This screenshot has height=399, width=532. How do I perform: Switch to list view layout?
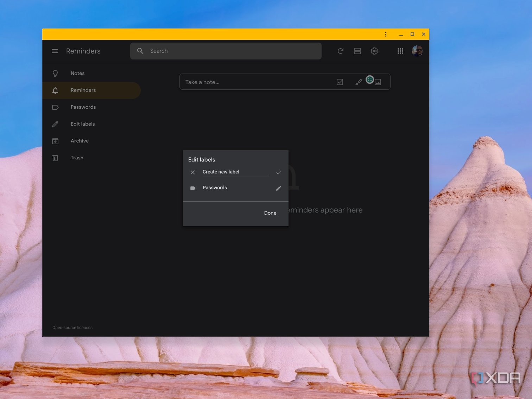[x=357, y=51]
